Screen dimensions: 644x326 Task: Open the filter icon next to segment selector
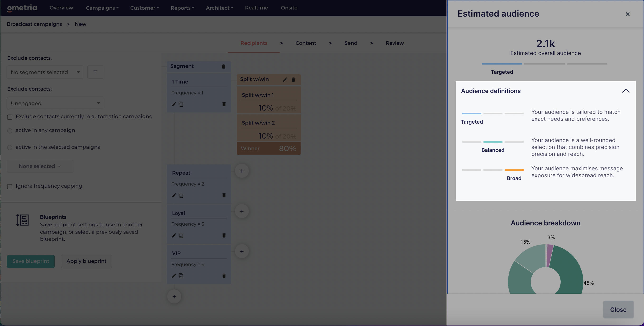point(95,72)
